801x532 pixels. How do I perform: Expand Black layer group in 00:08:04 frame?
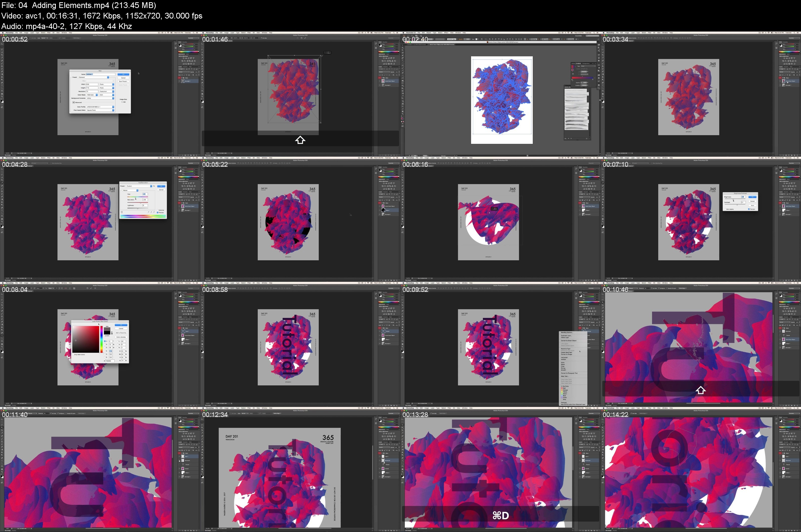click(182, 328)
